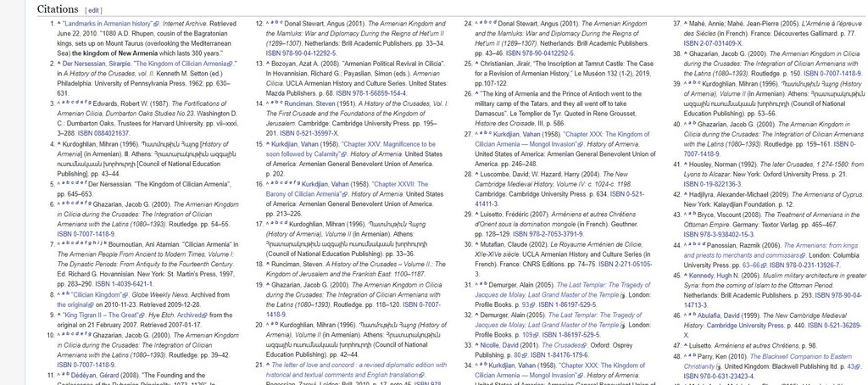This screenshot has height=385, width=868.
Task: Open ISBN 978-90-04-12292-5 link in citation 12
Action: [x=301, y=53]
